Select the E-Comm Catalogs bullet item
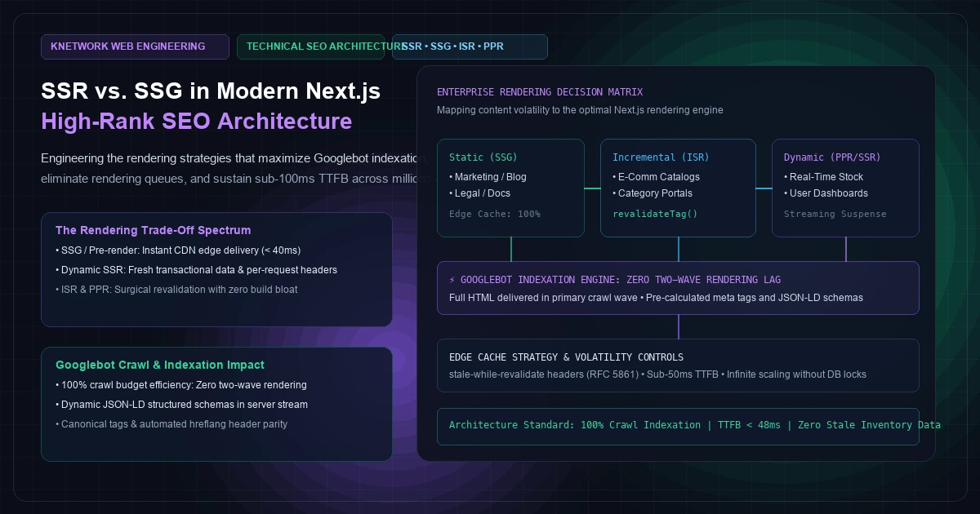The height and width of the screenshot is (514, 980). (x=656, y=177)
